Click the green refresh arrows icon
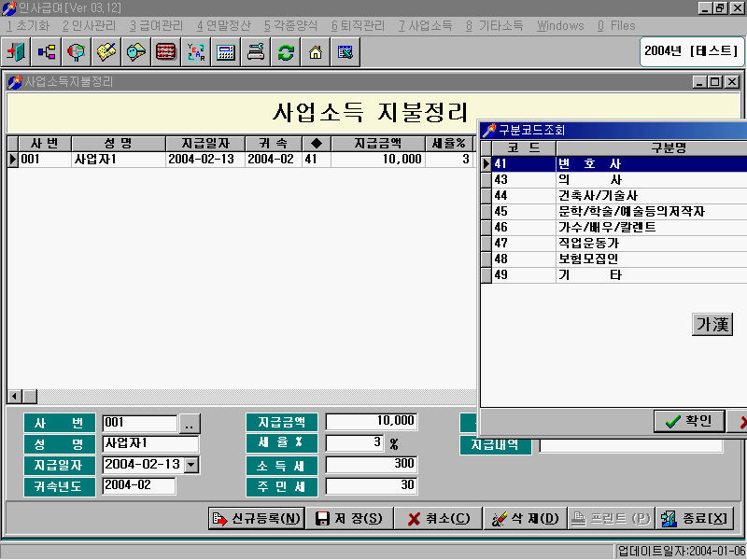747x560 pixels. point(286,52)
